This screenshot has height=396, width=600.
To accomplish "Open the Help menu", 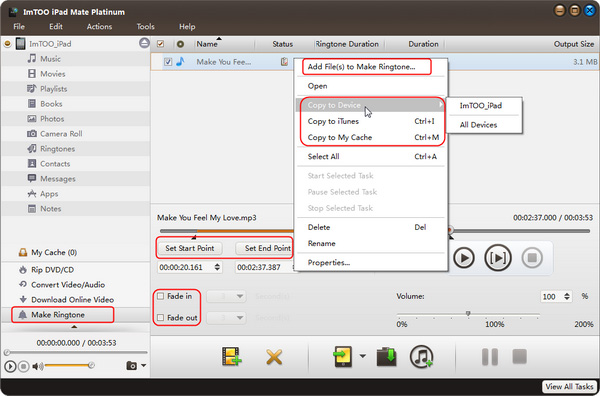I will click(187, 27).
